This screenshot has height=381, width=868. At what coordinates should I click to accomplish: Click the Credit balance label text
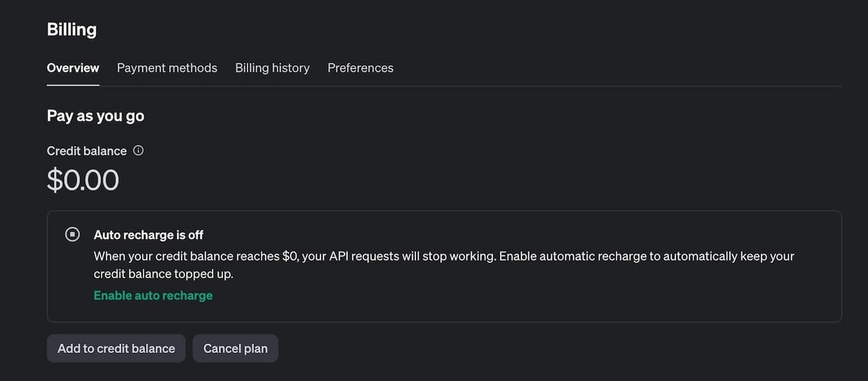point(87,151)
